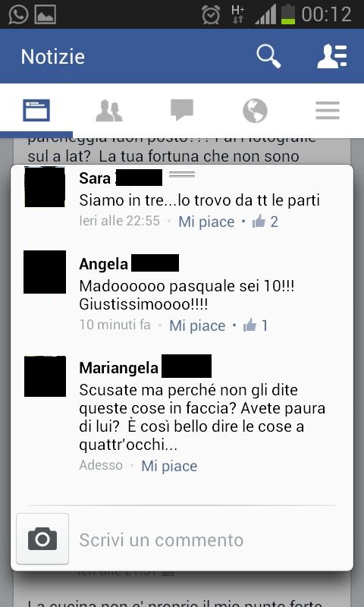Open the friends list sidebar icon

[332, 56]
